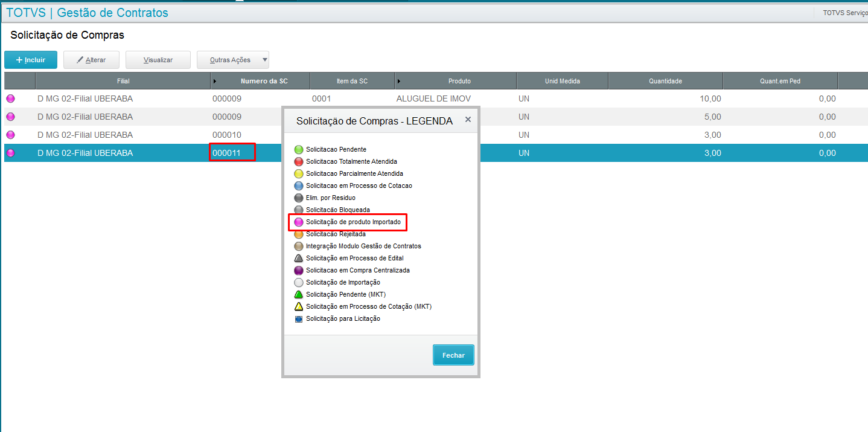Close the LEGENDA dialog using X
Image resolution: width=868 pixels, height=432 pixels.
[468, 120]
